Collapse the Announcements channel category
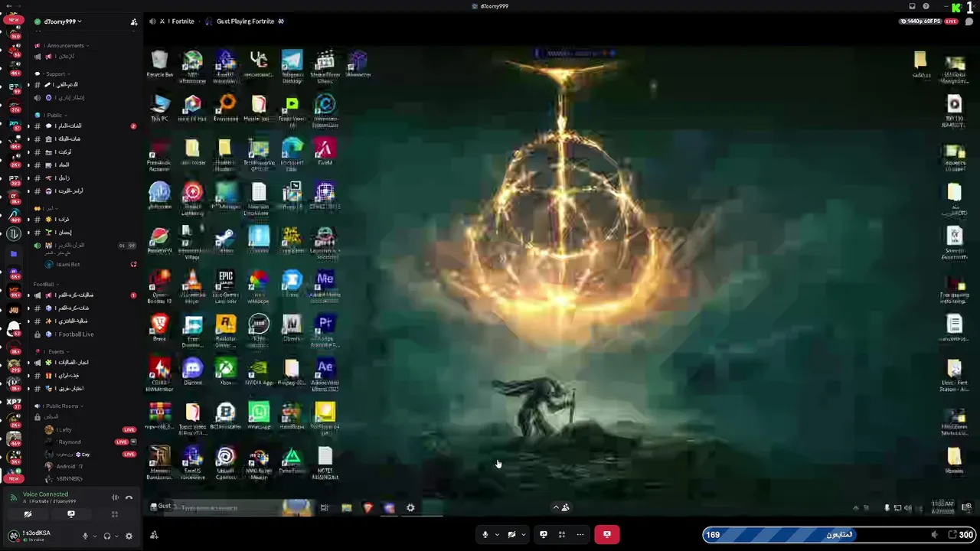 (x=65, y=45)
